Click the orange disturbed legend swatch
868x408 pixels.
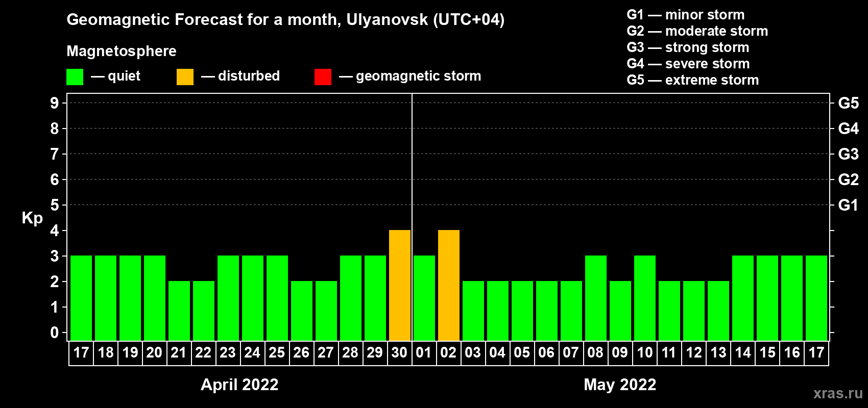pos(185,77)
